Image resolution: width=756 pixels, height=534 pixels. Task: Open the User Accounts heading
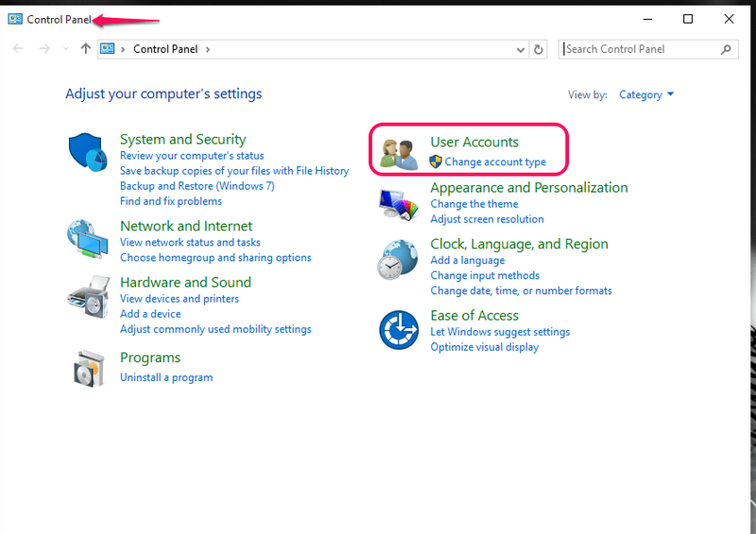pyautogui.click(x=474, y=142)
